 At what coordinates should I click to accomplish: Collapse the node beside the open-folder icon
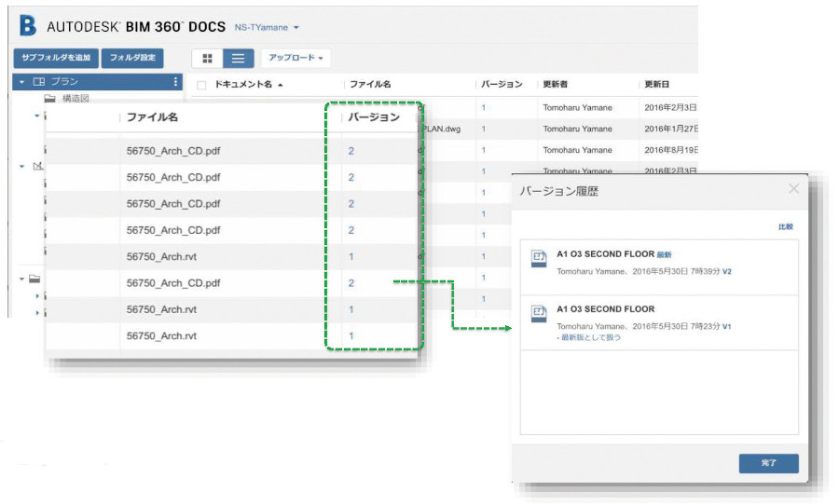tap(22, 279)
